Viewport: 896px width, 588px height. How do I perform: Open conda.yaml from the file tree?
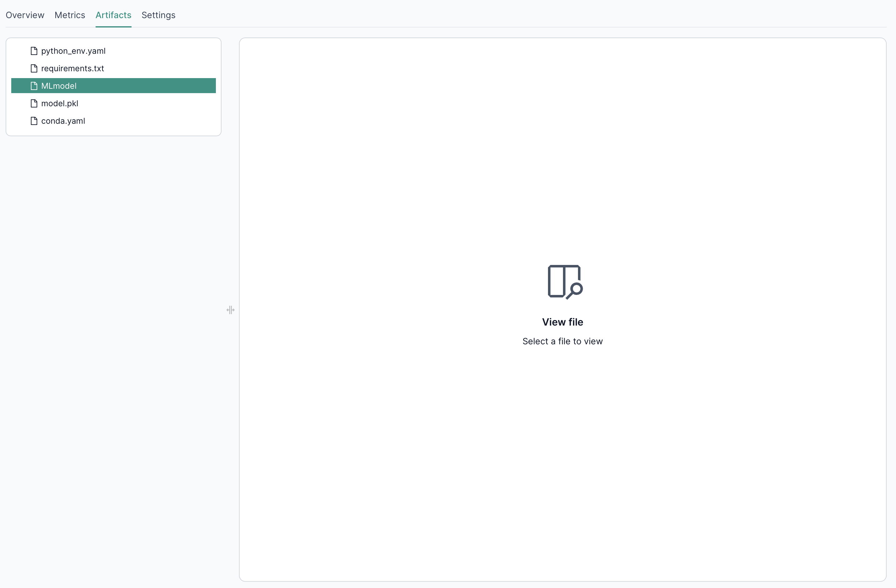click(x=63, y=121)
